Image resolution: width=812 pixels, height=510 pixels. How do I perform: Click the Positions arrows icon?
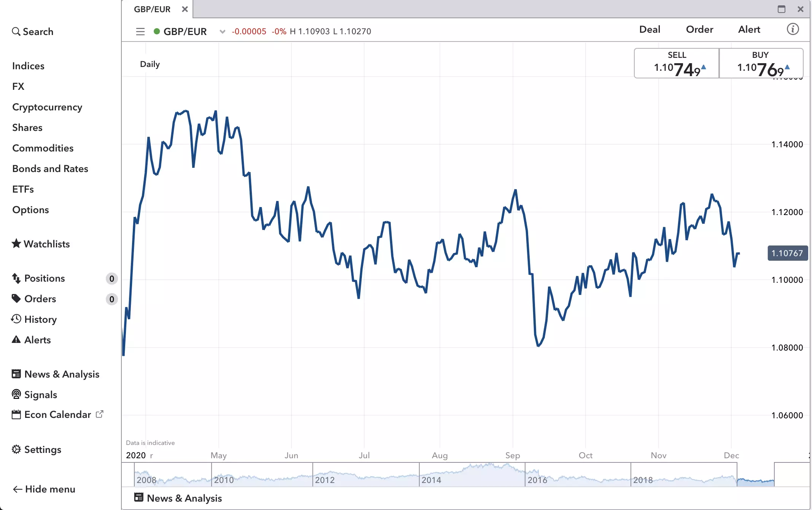(16, 279)
